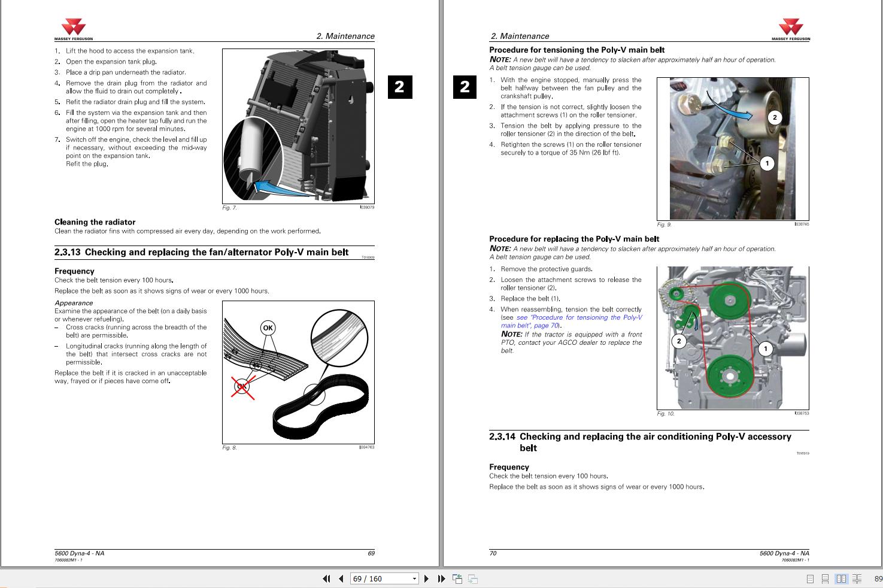The height and width of the screenshot is (588, 883).
Task: Open the page number dropdown arrow
Action: pyautogui.click(x=414, y=578)
